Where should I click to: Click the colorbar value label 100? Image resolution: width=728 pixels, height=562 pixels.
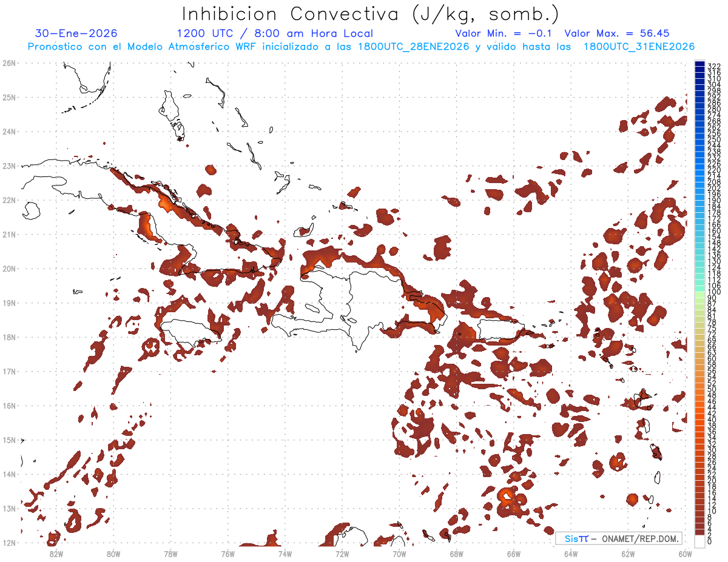point(714,292)
